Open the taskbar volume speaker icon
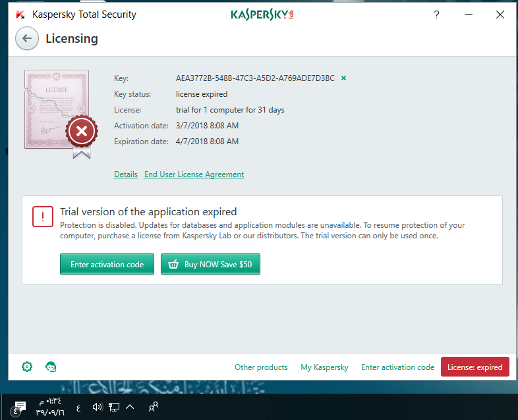518x420 pixels. pyautogui.click(x=98, y=407)
